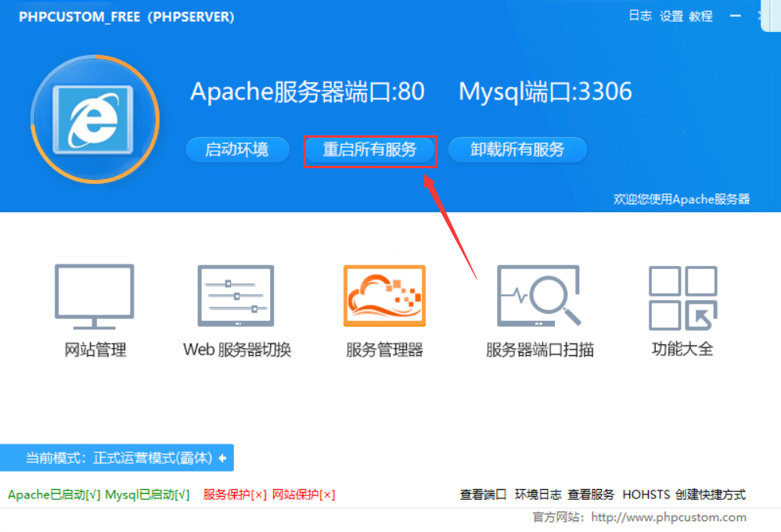781x532 pixels.
Task: Click the 网站管理 label
Action: point(95,350)
